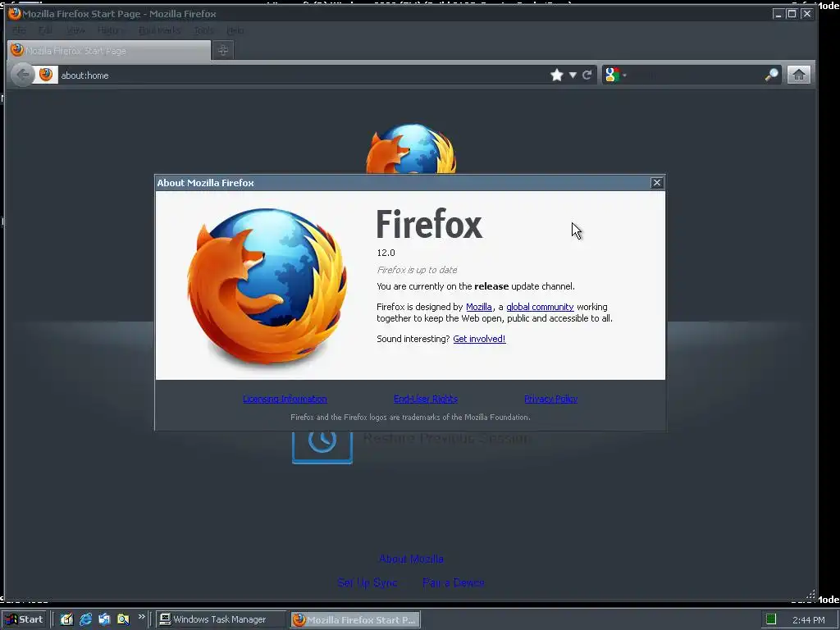This screenshot has width=840, height=630.
Task: Click Set Up Sync link
Action: 367,582
